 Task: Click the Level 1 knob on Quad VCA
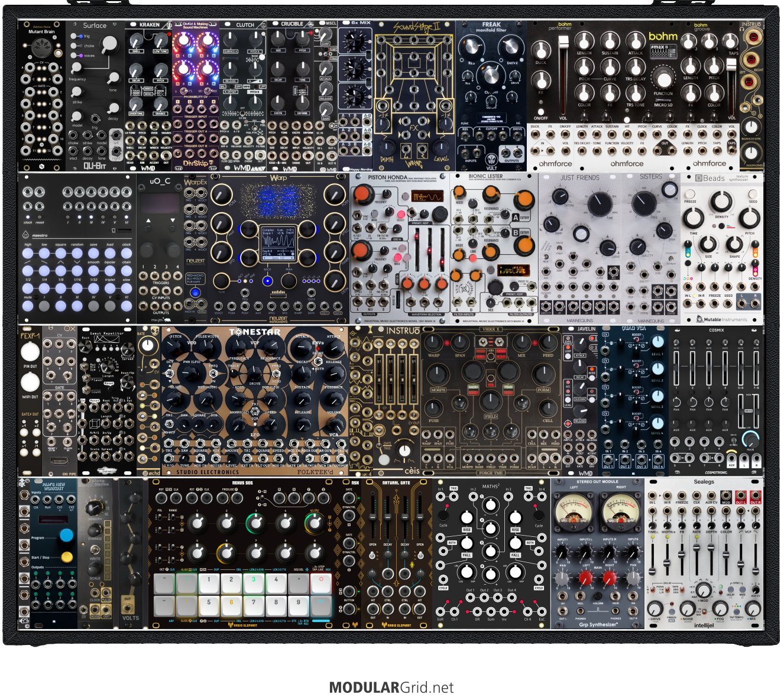point(657,342)
